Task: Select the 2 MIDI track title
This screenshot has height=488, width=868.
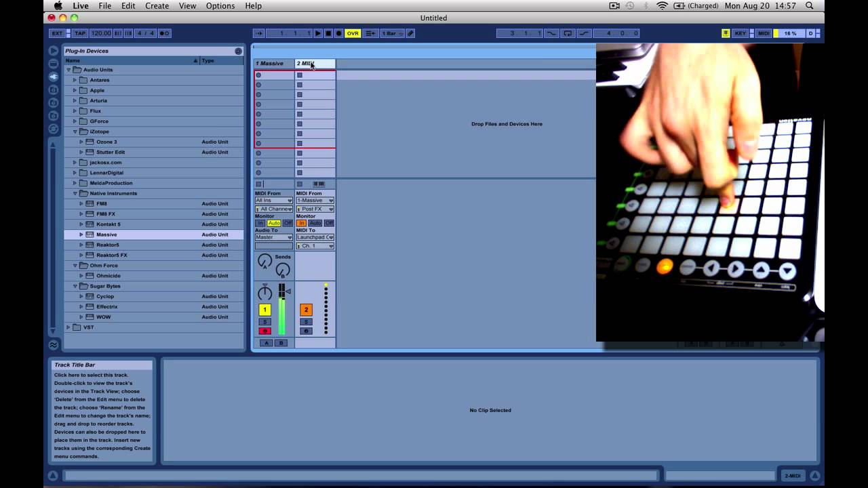Action: [315, 64]
